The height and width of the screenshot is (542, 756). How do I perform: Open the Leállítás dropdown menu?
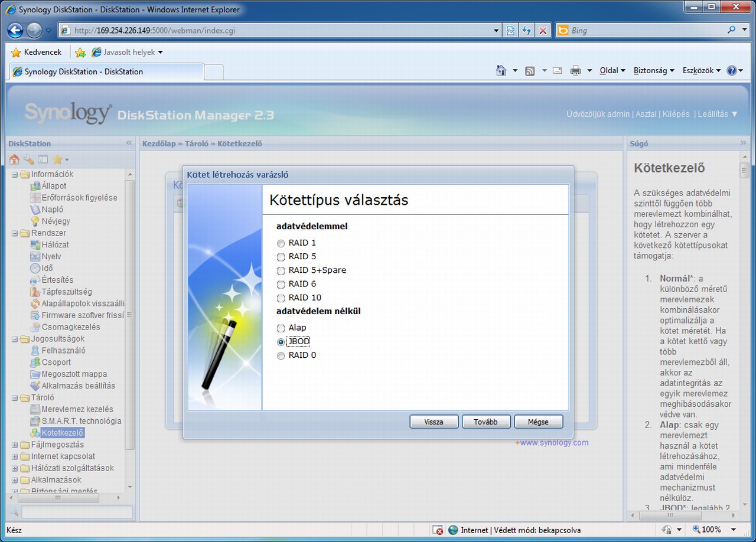718,114
